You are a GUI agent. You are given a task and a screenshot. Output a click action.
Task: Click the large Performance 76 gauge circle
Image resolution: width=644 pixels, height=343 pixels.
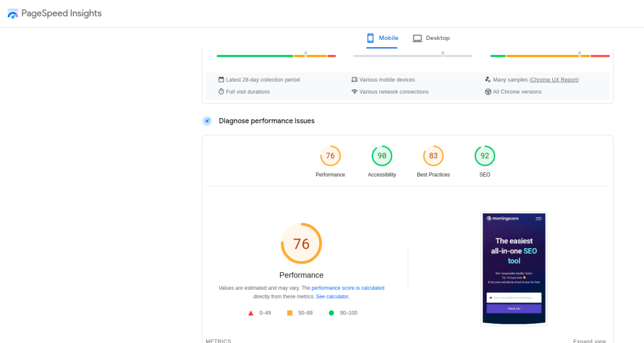click(x=301, y=243)
